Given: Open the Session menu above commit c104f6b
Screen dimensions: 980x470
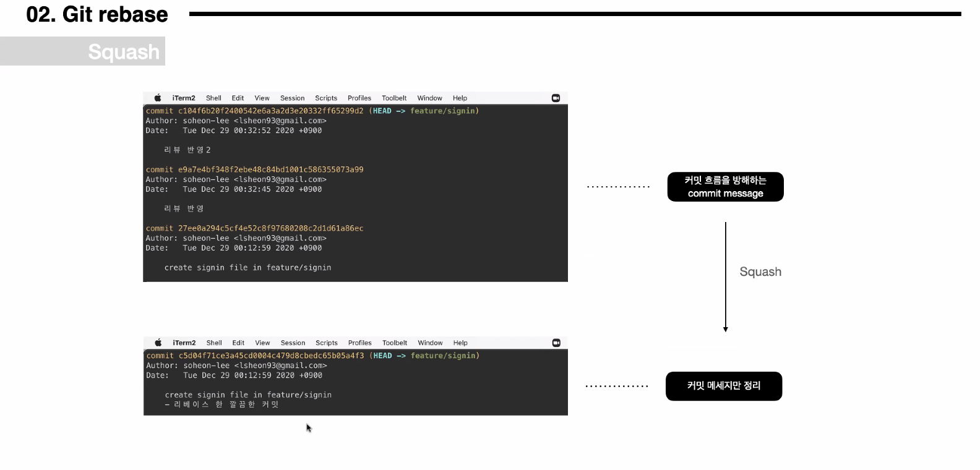Looking at the screenshot, I should click(x=293, y=98).
